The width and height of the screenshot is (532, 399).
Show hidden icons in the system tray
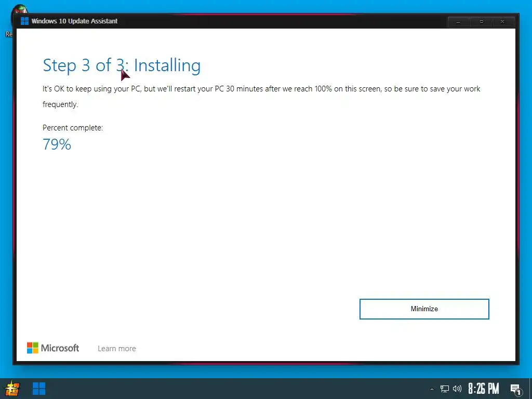pyautogui.click(x=432, y=389)
